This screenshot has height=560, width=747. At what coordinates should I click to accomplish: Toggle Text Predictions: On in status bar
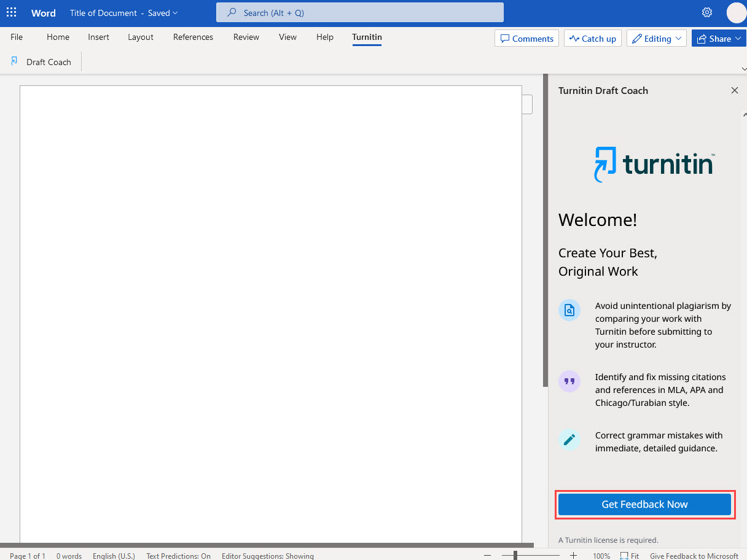coord(178,556)
